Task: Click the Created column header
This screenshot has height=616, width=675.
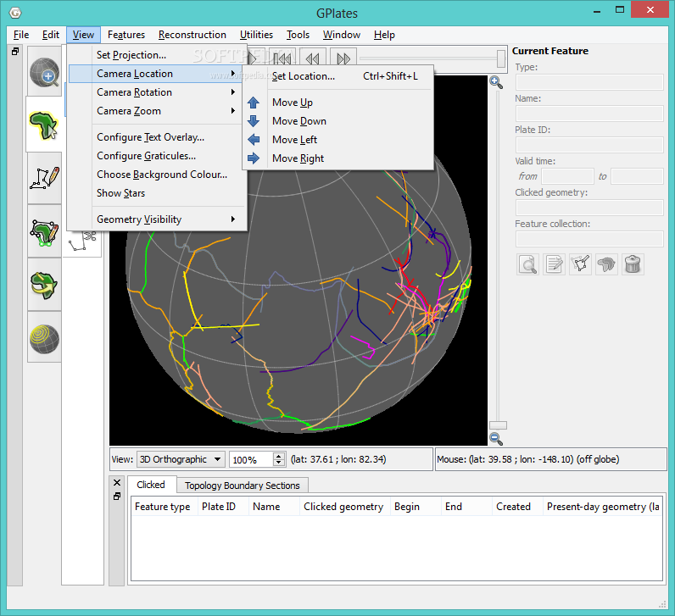Action: (517, 507)
